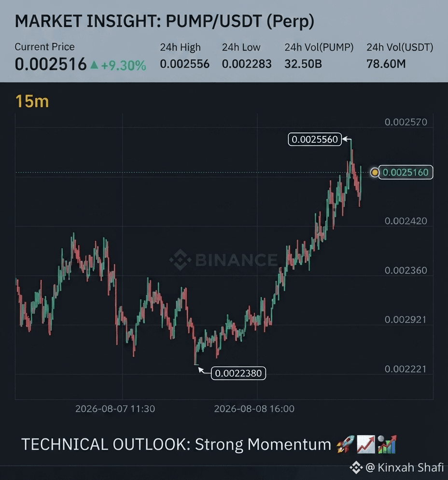Click the green price-up triangle icon
The width and height of the screenshot is (448, 480).
click(94, 65)
